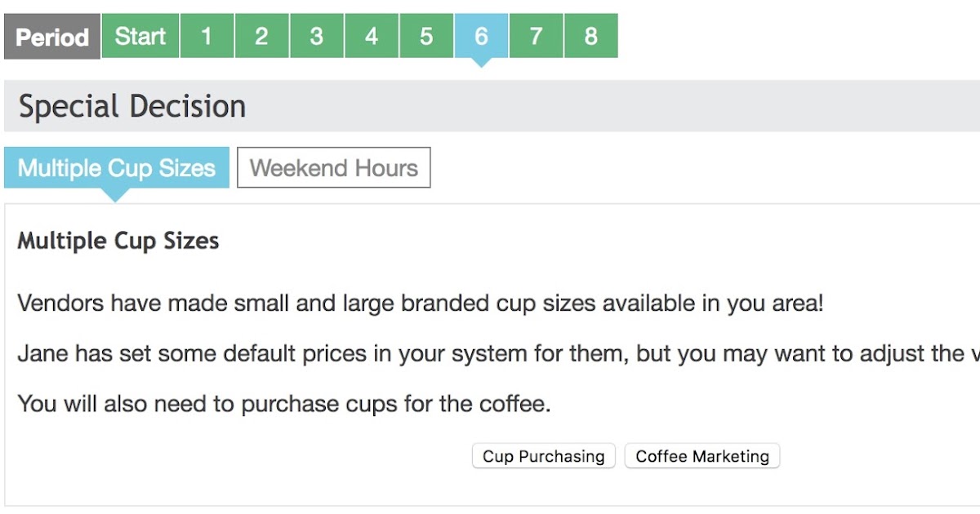Click the Multiple Cup Sizes panel heading
This screenshot has height=514, width=980.
pyautogui.click(x=118, y=241)
